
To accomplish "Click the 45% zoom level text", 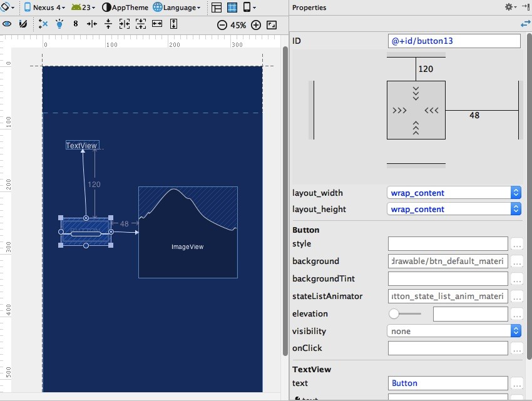I will coord(238,26).
